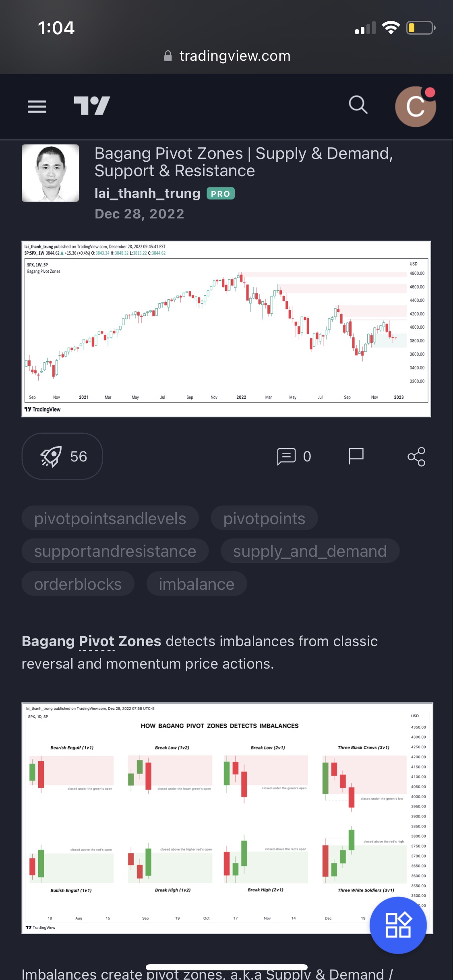Select the pivotpointsandlevels tag

click(110, 519)
